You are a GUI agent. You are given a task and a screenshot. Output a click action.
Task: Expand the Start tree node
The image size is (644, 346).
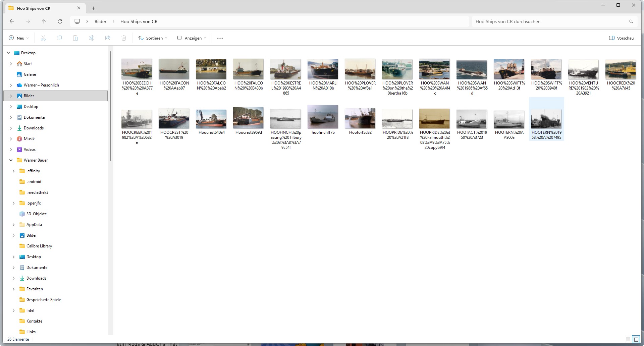tap(11, 64)
